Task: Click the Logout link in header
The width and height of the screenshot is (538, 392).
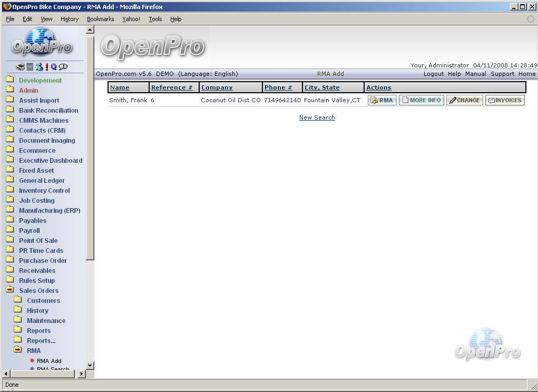Action: 433,74
